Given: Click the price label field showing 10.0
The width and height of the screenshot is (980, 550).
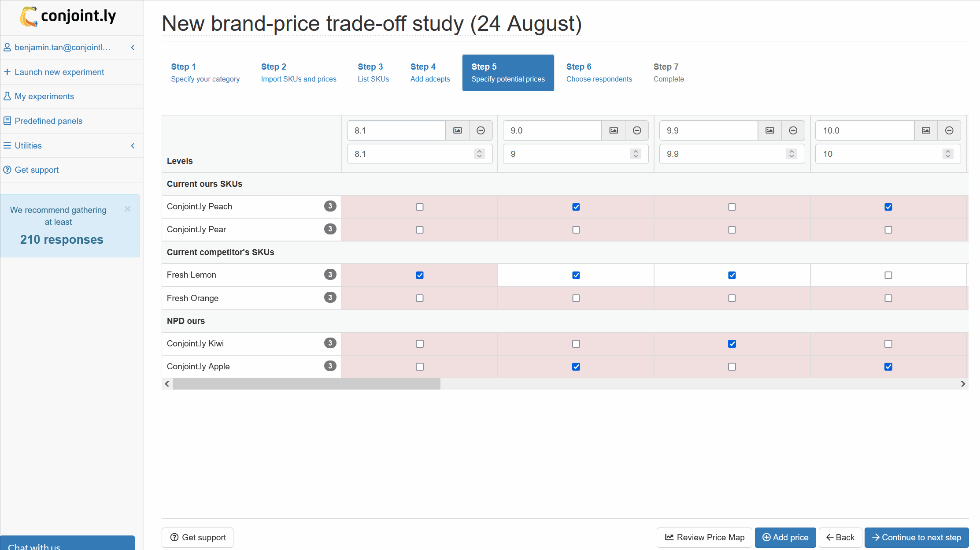Looking at the screenshot, I should click(865, 130).
